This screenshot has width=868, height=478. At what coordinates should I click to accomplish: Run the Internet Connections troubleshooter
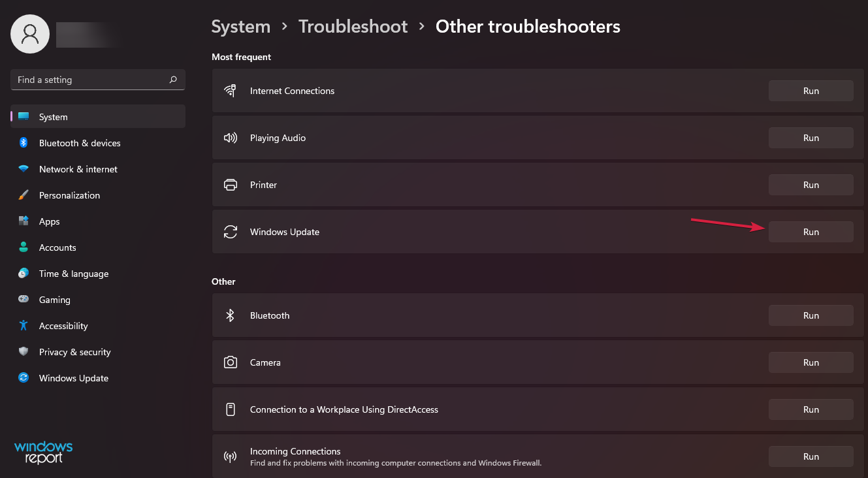point(811,91)
